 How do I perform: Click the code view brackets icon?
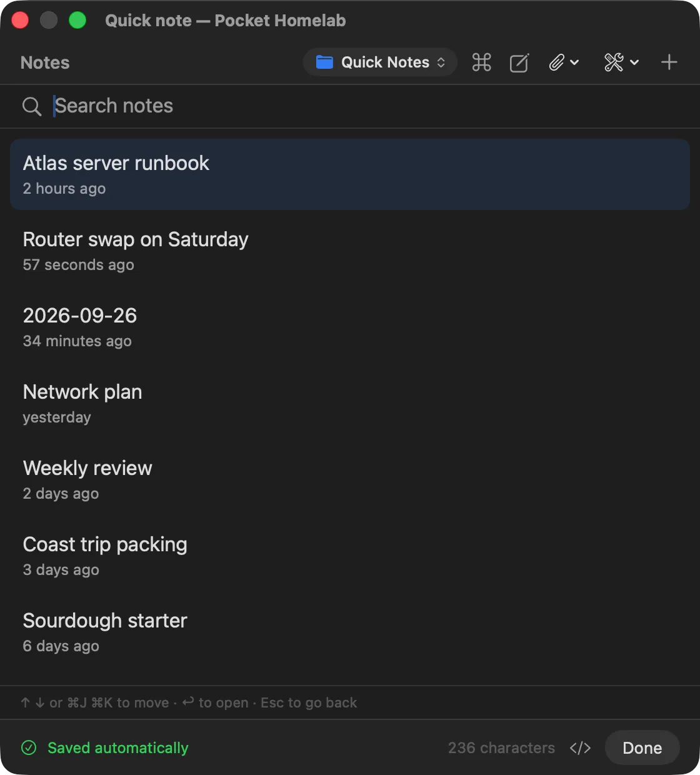[x=580, y=748]
